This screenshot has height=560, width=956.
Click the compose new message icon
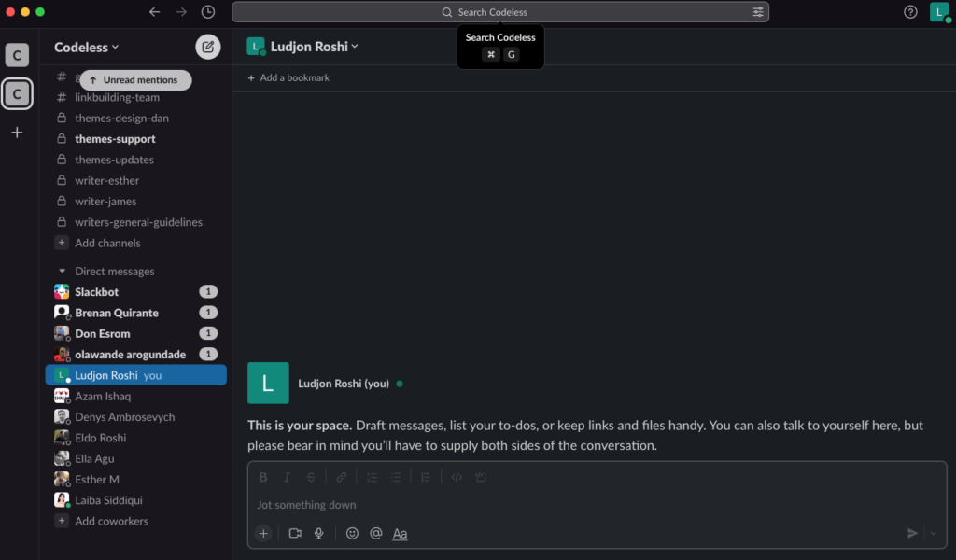tap(208, 47)
